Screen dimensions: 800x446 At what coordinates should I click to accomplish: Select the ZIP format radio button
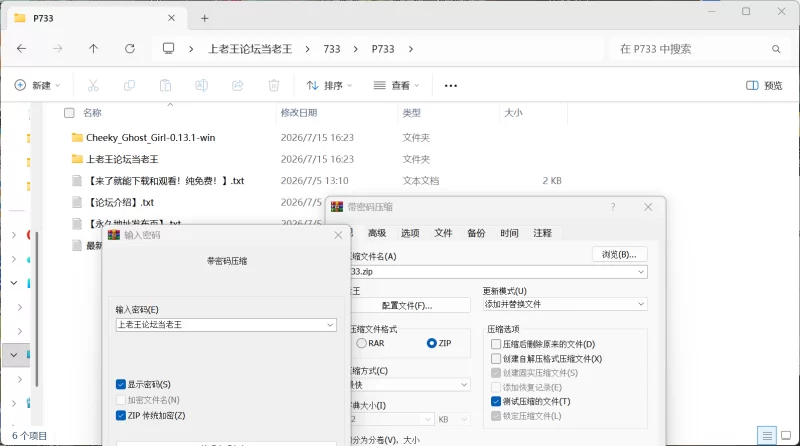[432, 343]
